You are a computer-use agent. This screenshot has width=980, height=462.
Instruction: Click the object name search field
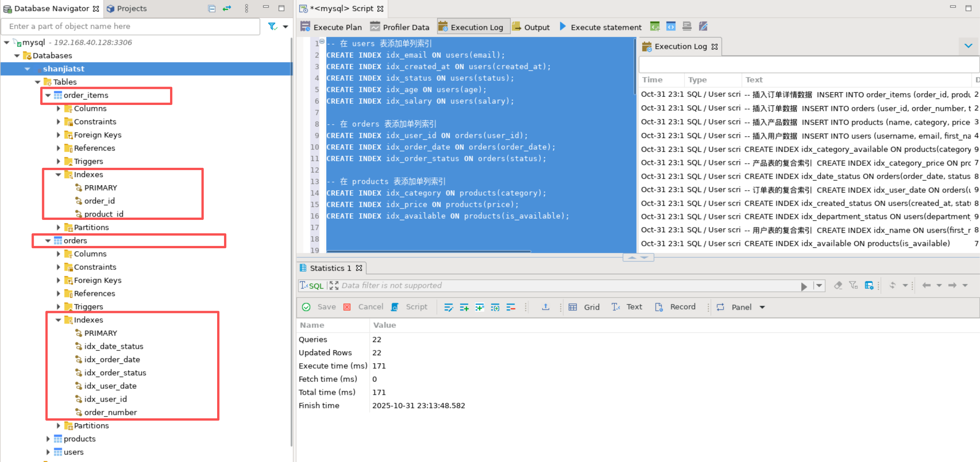[x=130, y=26]
